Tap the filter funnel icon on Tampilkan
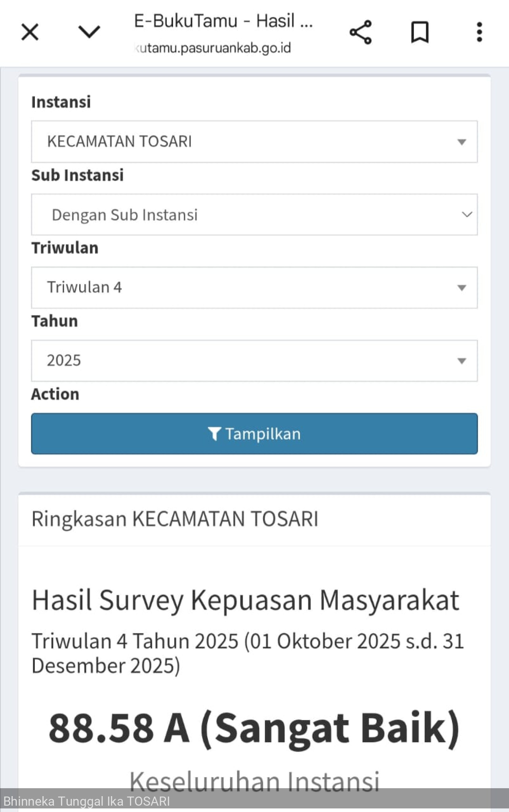 pos(214,434)
